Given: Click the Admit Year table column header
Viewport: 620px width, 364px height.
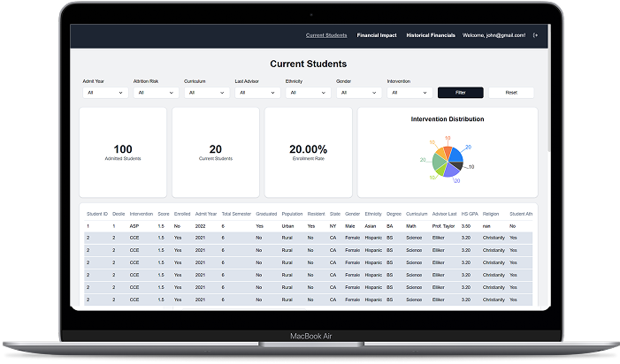Looking at the screenshot, I should (205, 214).
